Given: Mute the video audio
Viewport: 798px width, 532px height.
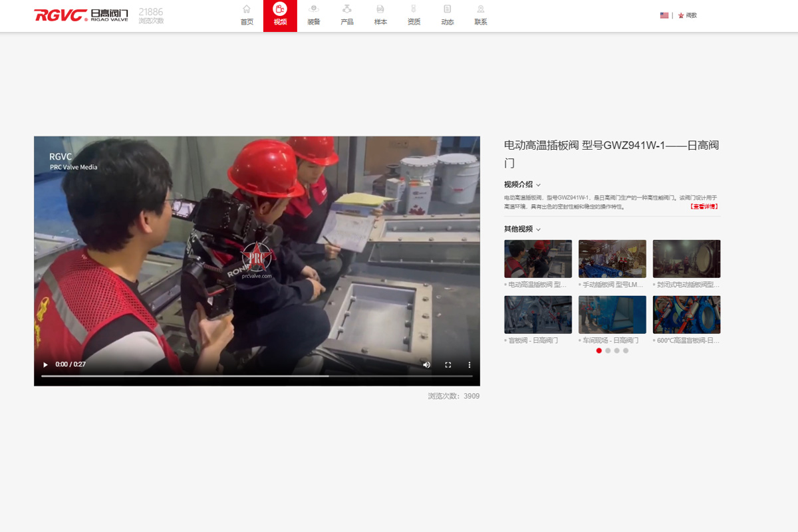Looking at the screenshot, I should point(426,364).
